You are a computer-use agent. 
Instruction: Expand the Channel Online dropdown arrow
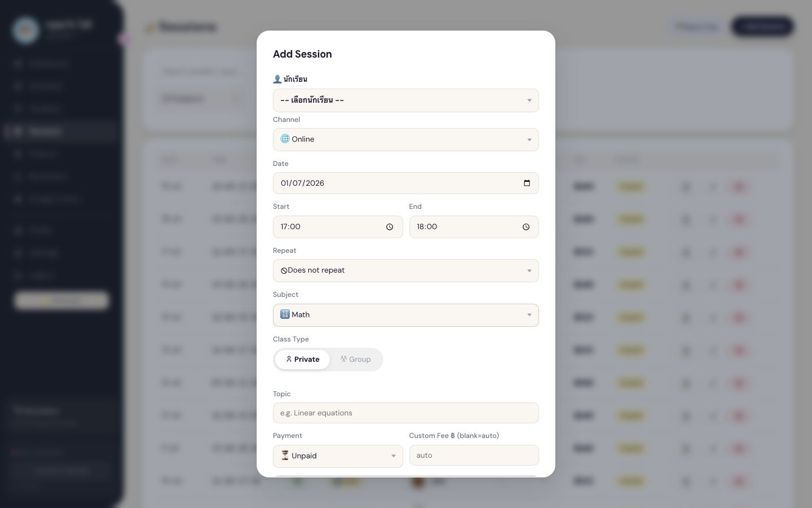pos(529,140)
